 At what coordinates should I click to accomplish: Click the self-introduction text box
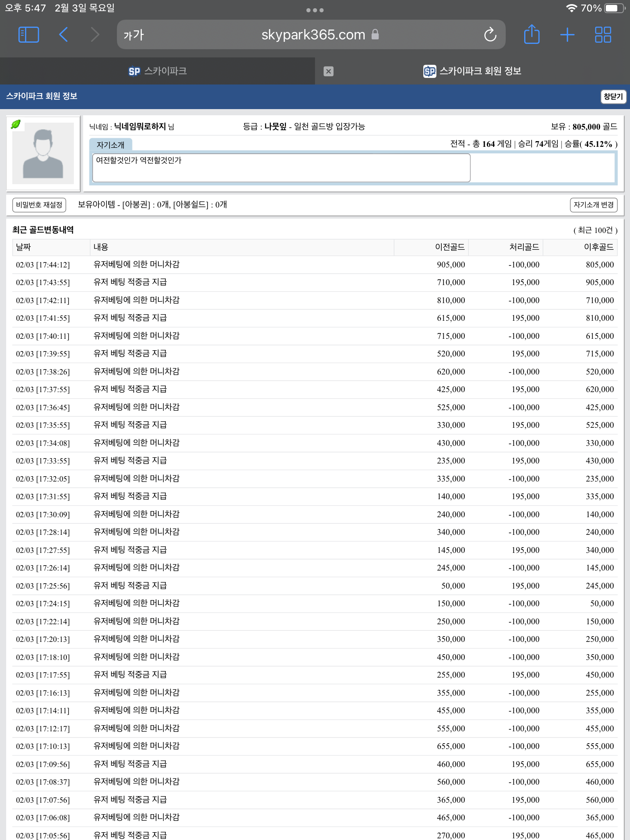(281, 168)
